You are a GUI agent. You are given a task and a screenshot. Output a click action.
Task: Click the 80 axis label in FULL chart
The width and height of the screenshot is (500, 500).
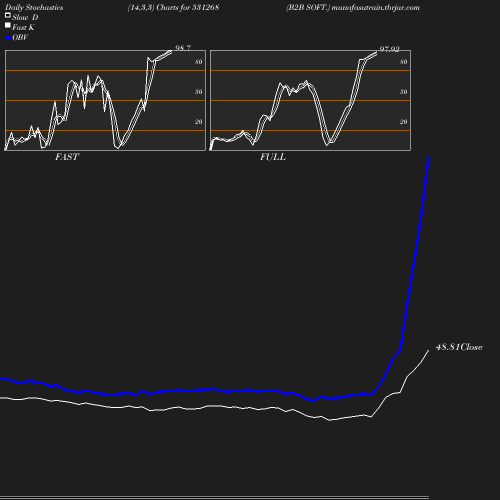tap(404, 62)
